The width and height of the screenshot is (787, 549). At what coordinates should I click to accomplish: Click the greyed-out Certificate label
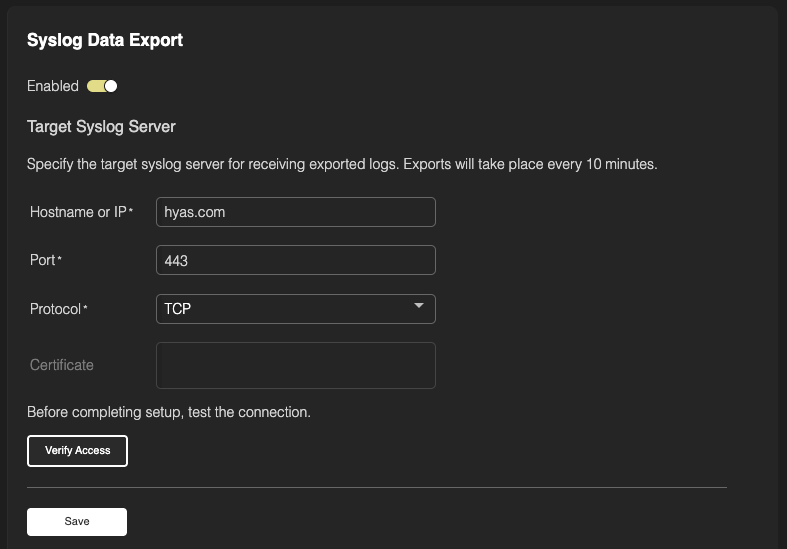(61, 365)
